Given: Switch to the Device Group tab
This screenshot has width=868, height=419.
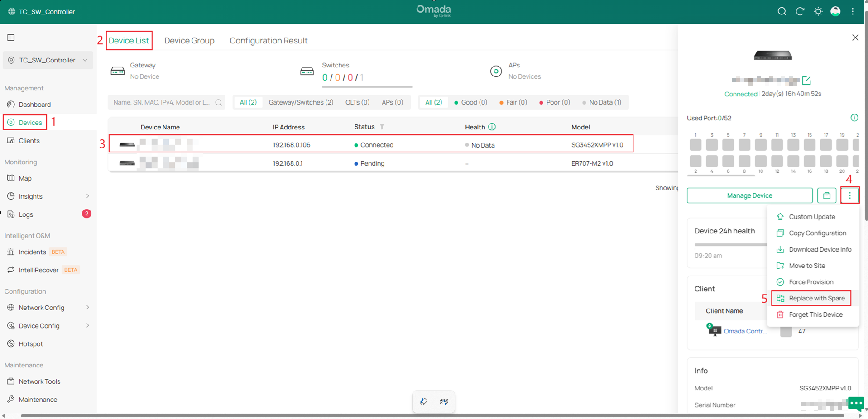Looking at the screenshot, I should 189,41.
